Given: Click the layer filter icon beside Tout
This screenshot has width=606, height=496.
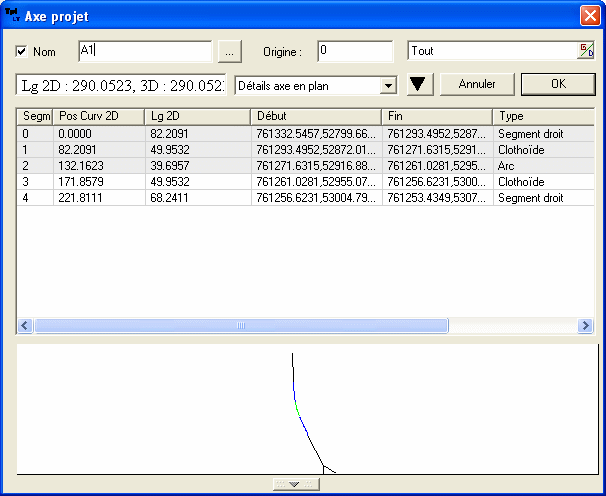Looking at the screenshot, I should click(x=586, y=51).
